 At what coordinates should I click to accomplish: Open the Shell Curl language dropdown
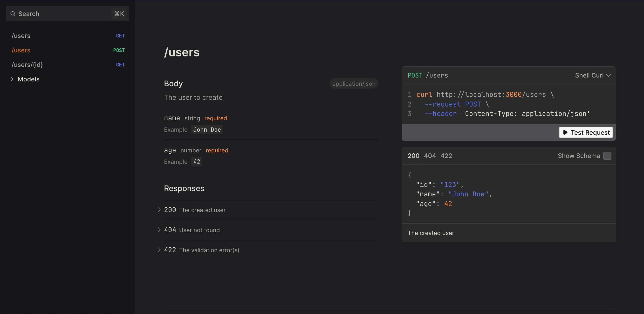593,75
